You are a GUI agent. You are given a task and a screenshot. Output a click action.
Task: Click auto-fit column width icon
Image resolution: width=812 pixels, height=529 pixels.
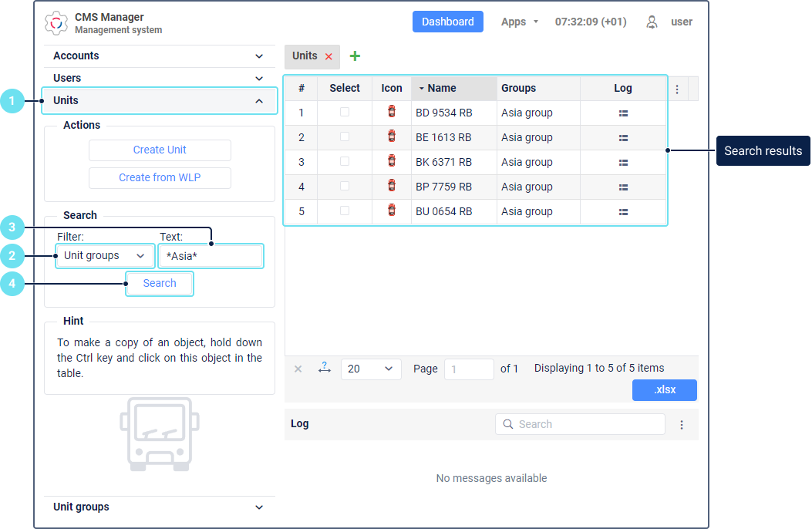[324, 369]
